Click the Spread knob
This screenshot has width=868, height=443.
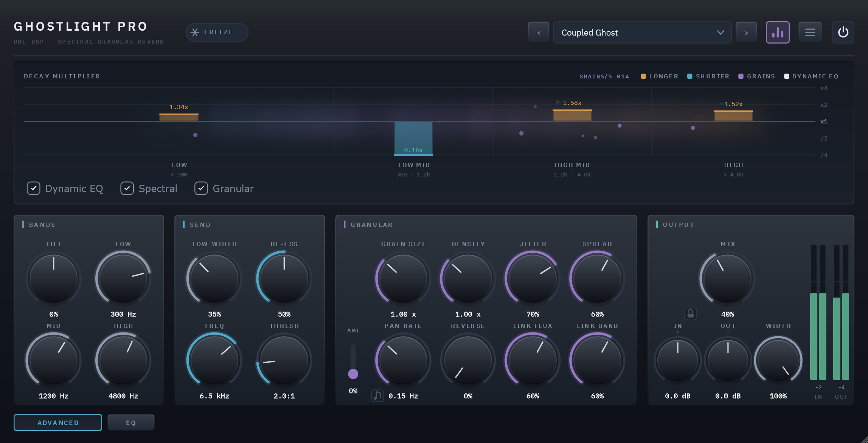(598, 279)
